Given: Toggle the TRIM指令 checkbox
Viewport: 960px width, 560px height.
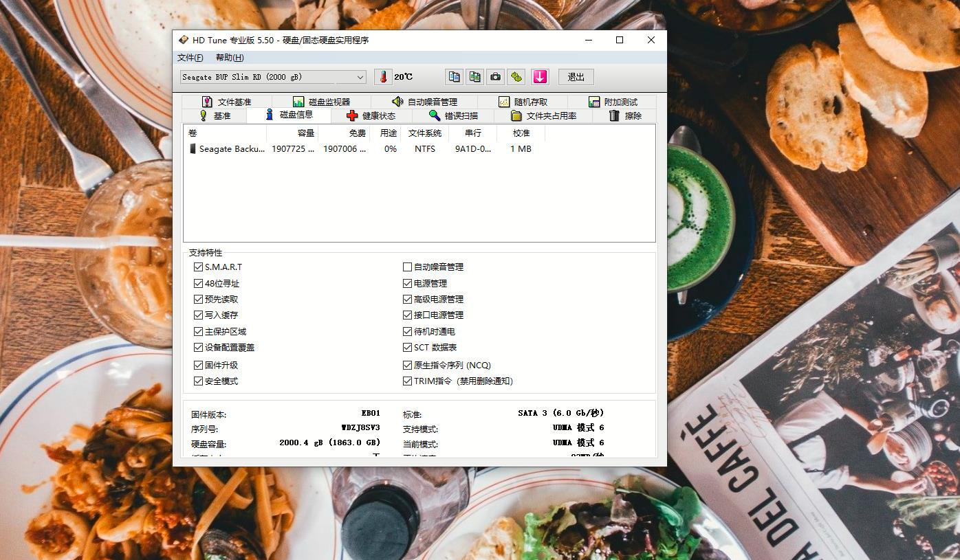Looking at the screenshot, I should point(407,381).
